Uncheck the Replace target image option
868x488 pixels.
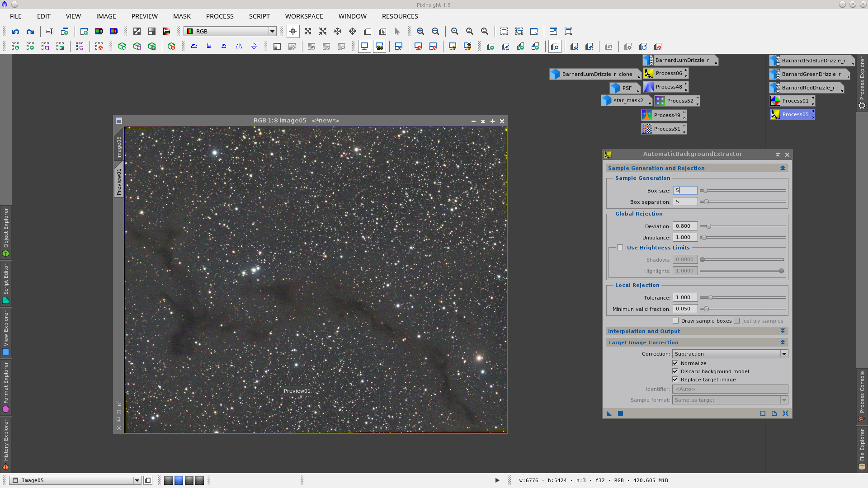(675, 380)
